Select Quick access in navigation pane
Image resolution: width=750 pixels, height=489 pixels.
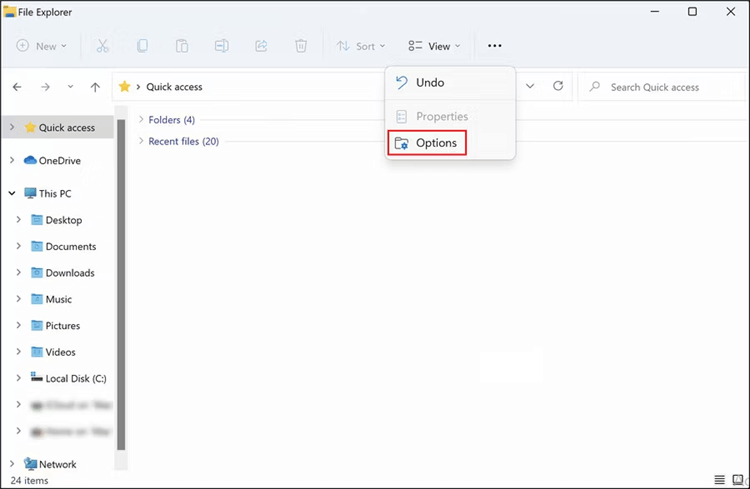click(x=57, y=127)
